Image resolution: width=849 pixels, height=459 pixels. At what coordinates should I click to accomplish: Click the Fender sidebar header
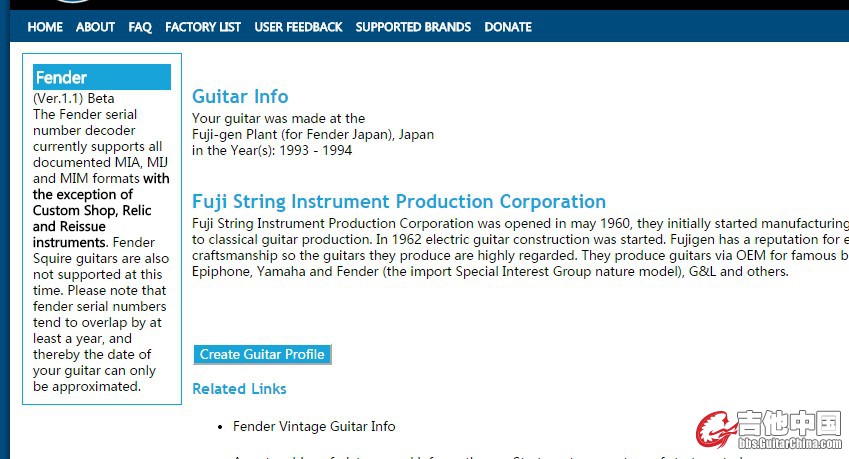click(x=102, y=77)
